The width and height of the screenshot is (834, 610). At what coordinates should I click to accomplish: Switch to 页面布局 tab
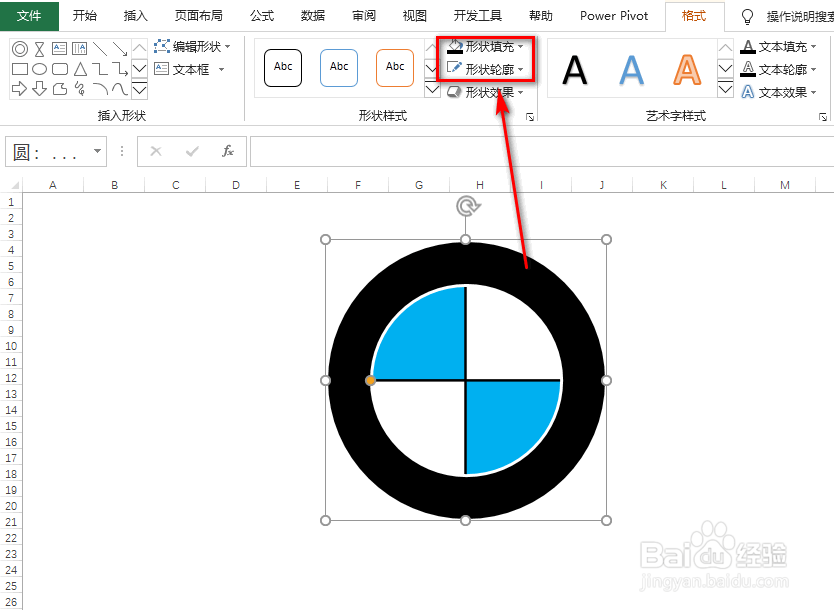coord(199,16)
